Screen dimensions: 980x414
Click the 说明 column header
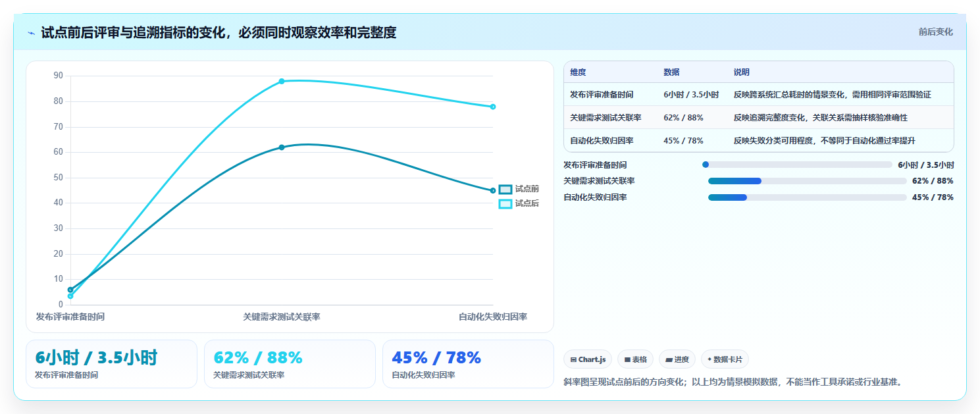pyautogui.click(x=742, y=72)
